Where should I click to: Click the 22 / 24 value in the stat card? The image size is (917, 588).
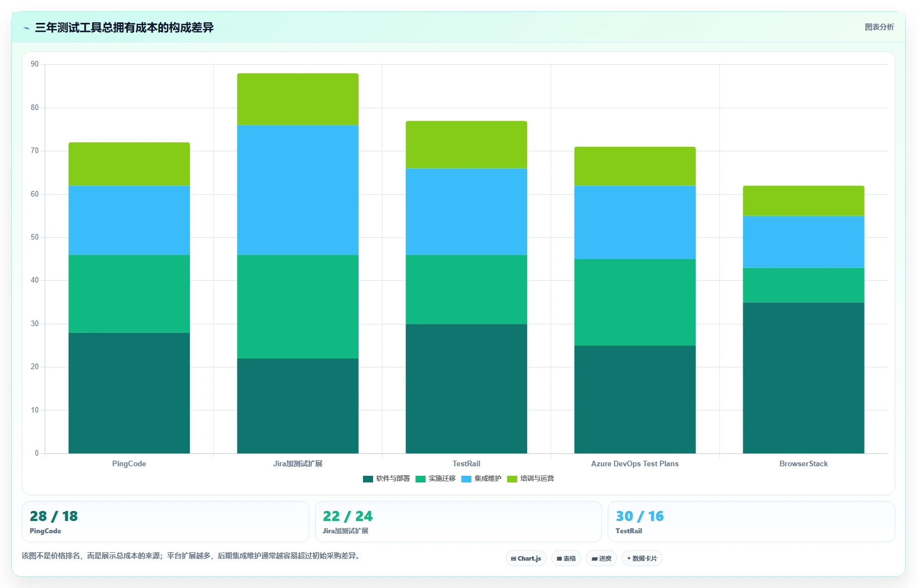point(347,516)
